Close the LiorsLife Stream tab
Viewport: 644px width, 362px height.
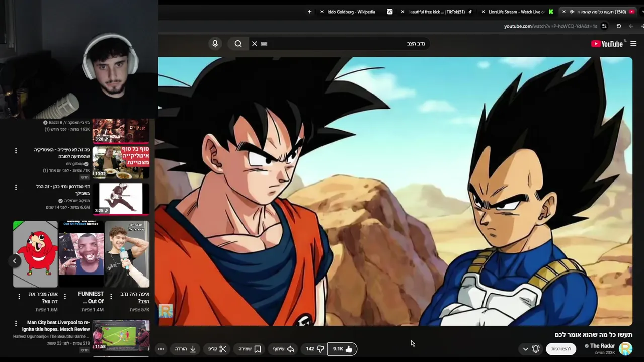coord(484,12)
